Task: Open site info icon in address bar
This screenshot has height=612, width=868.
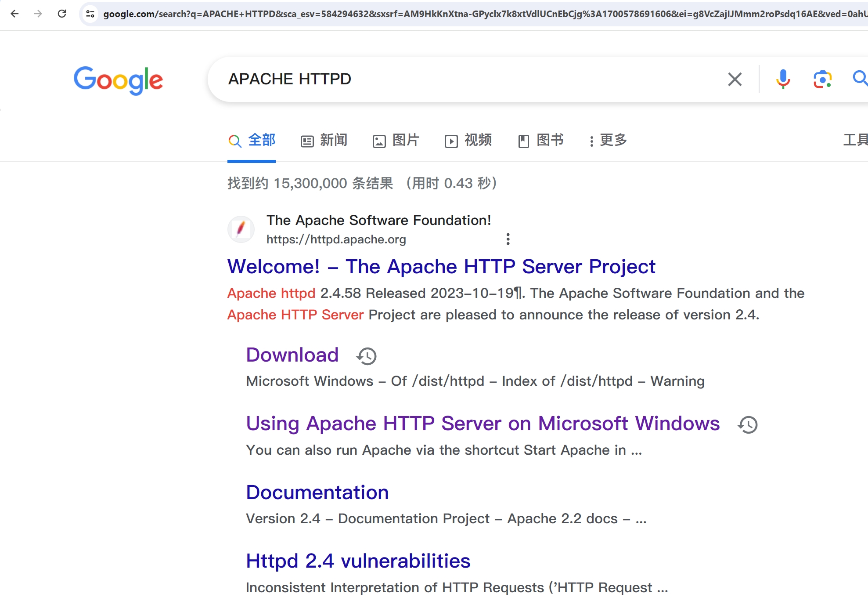Action: coord(90,14)
